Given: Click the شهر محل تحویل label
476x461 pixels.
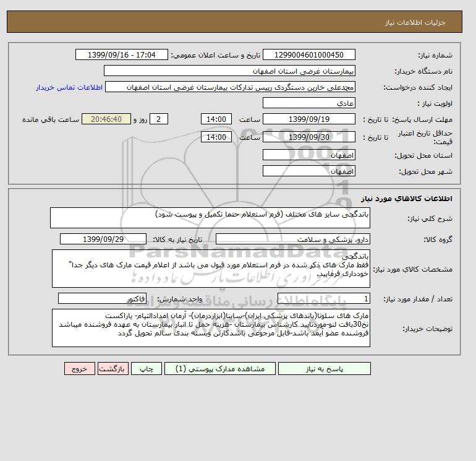Looking at the screenshot, I should (425, 171).
